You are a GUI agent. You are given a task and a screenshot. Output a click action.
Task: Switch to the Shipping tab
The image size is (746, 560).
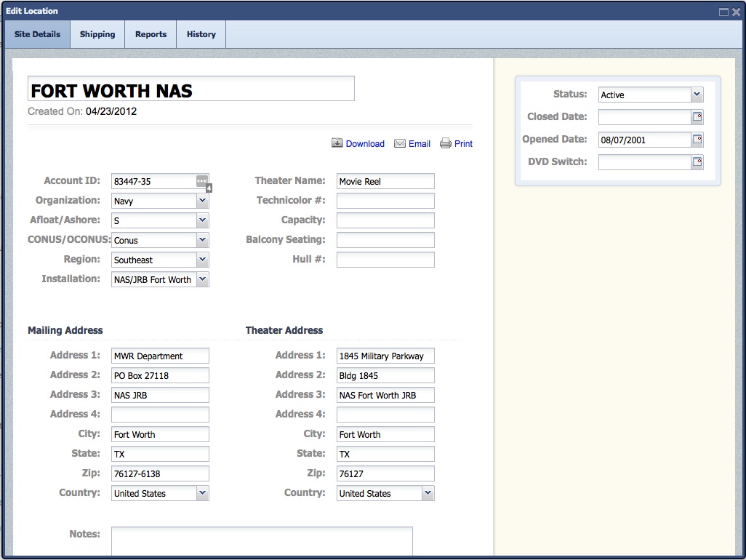[97, 34]
